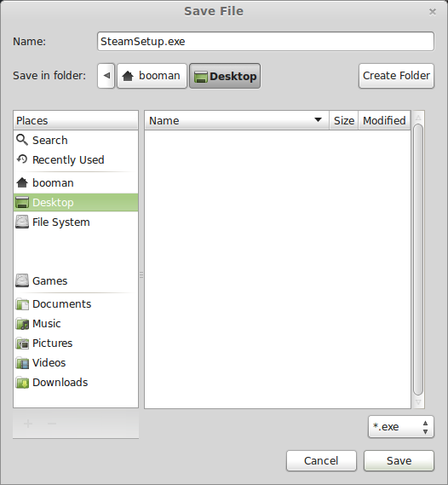The height and width of the screenshot is (485, 448).
Task: Click the booman home icon in Places
Action: (22, 182)
